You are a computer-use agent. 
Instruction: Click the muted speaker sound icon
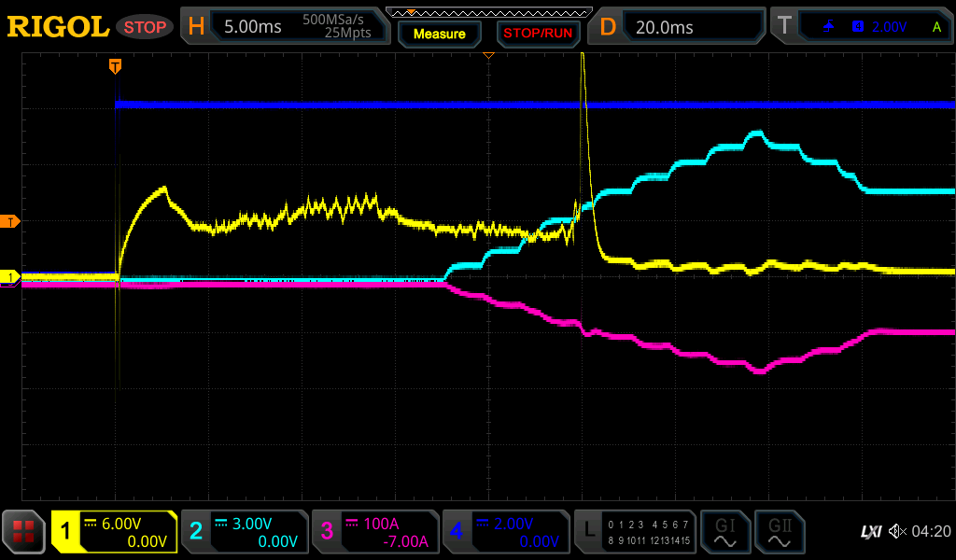point(896,532)
